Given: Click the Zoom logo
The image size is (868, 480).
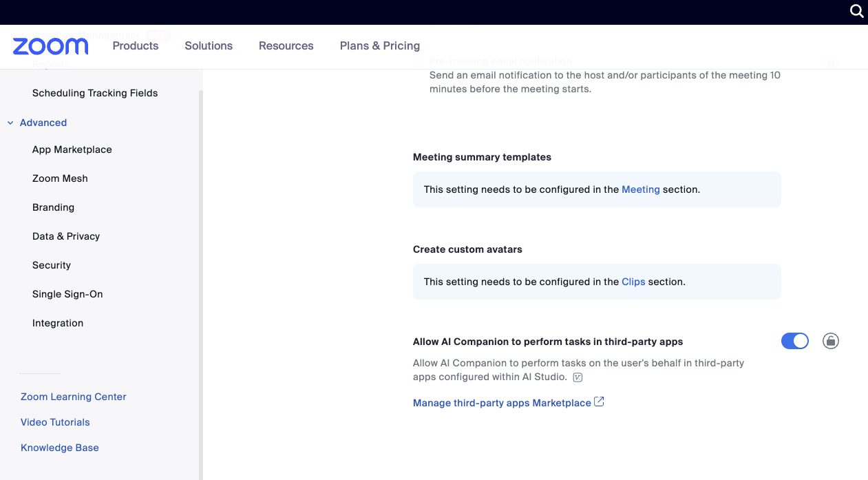Looking at the screenshot, I should coord(50,46).
